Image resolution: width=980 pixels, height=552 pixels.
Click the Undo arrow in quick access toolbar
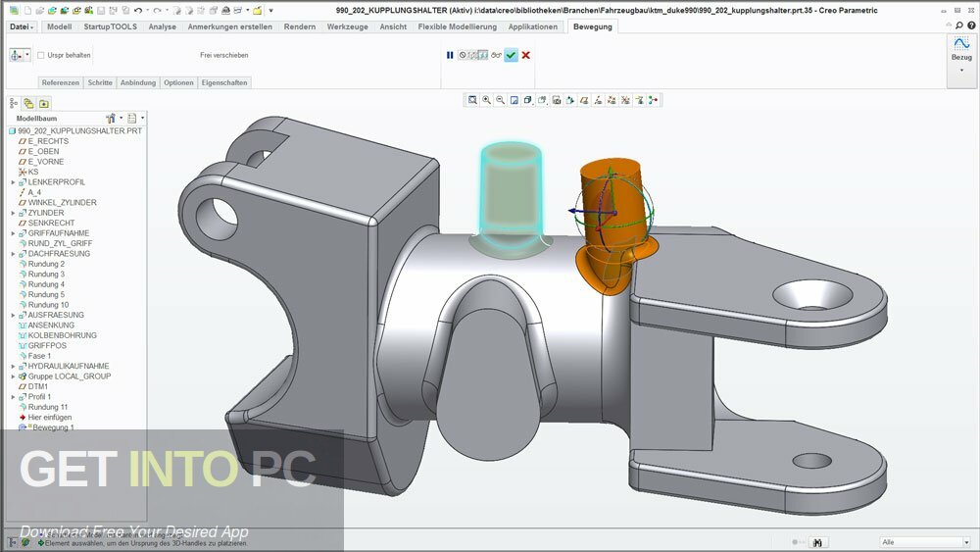[x=138, y=11]
